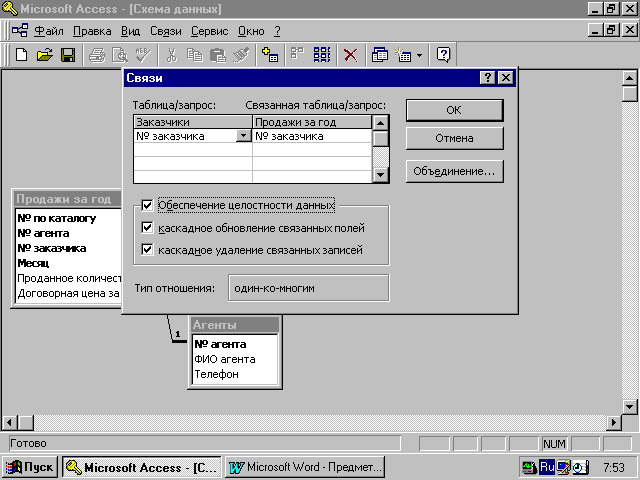This screenshot has width=640, height=480.
Task: Open the Связи menu
Action: pyautogui.click(x=166, y=31)
